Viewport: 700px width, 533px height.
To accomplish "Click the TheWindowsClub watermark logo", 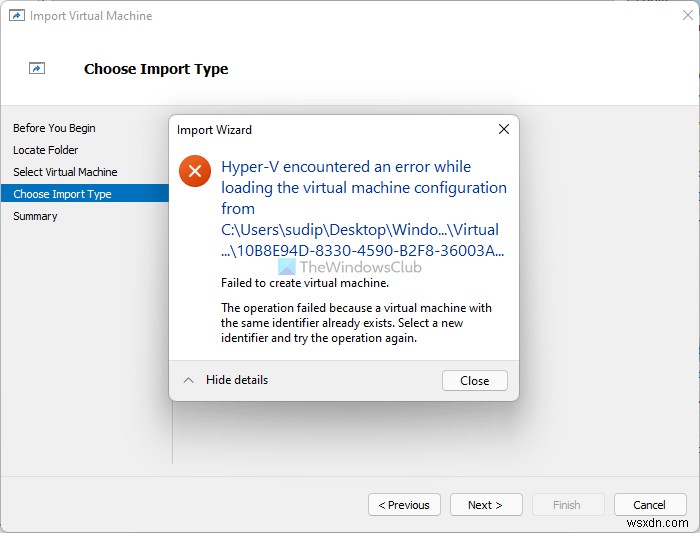I will click(286, 267).
